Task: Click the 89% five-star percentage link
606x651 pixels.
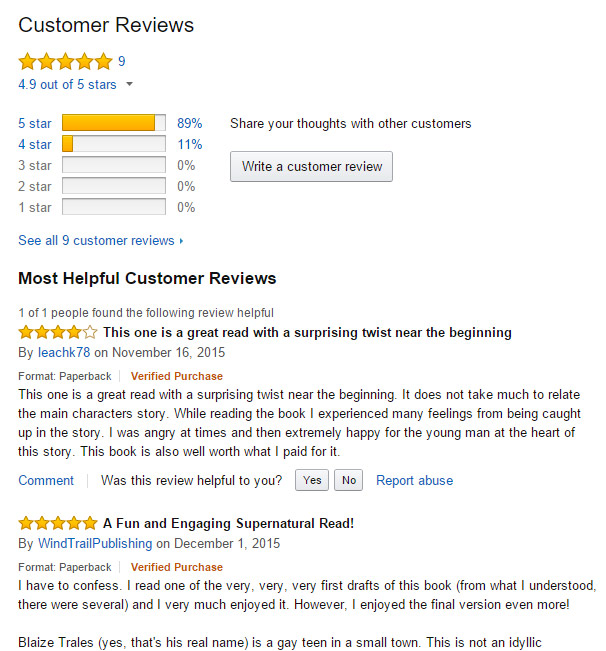Action: (189, 123)
